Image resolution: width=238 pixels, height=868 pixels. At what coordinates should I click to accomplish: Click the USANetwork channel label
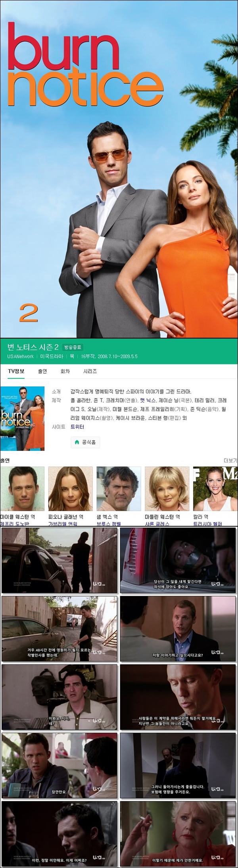pos(21,356)
